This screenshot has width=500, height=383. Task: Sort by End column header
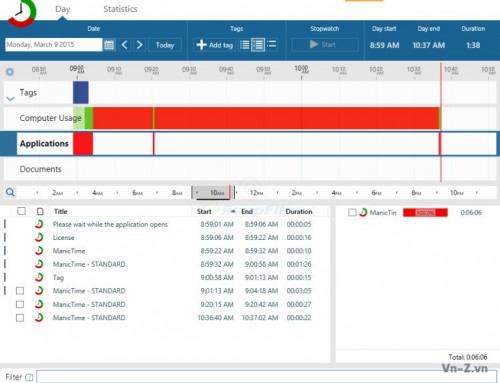[x=247, y=211]
